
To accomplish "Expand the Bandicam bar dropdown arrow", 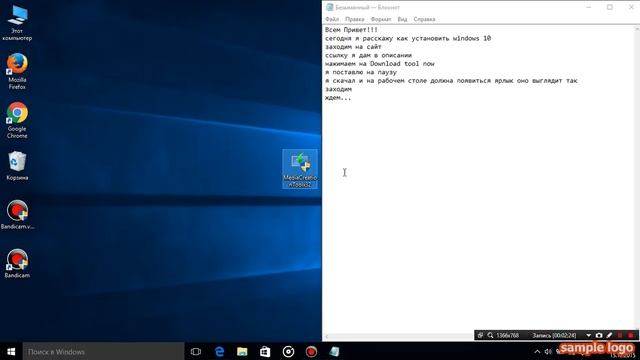I will pyautogui.click(x=588, y=336).
